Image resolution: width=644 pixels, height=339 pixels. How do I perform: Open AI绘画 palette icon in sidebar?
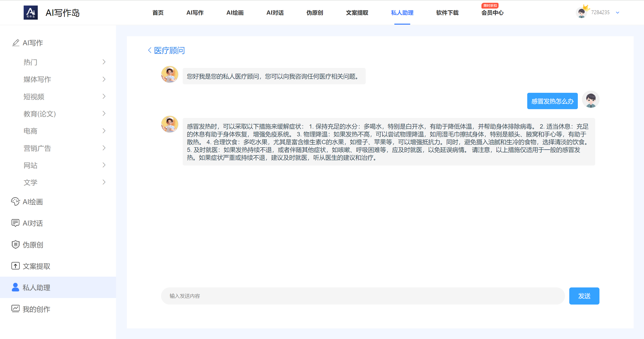(16, 202)
